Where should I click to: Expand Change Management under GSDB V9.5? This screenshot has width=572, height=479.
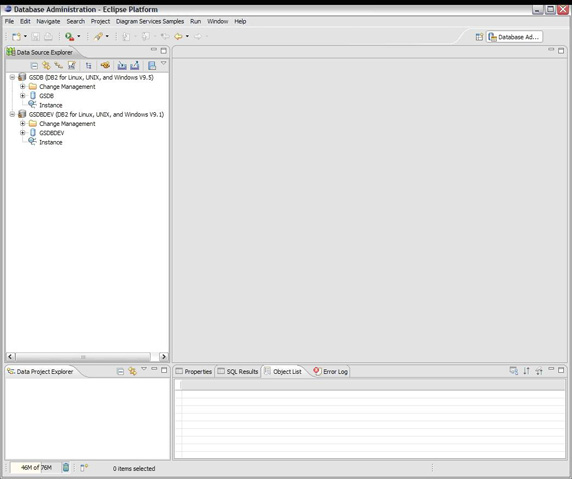23,86
